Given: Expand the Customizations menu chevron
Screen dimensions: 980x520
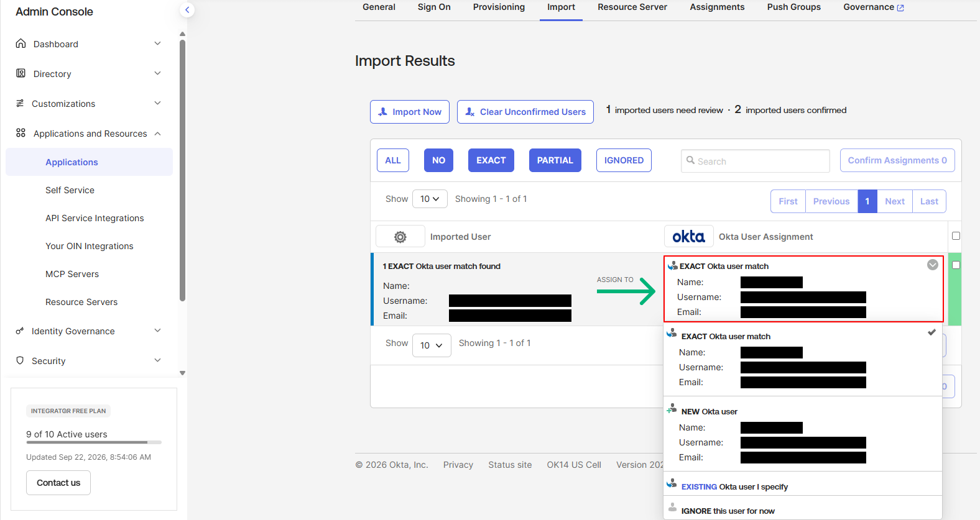Looking at the screenshot, I should 157,103.
